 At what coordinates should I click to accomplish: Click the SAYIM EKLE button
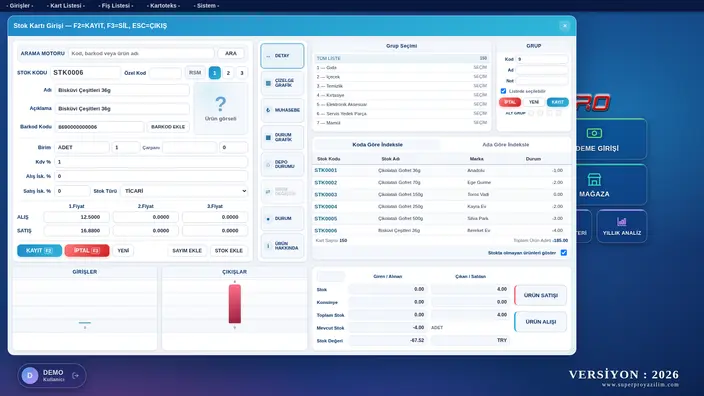pyautogui.click(x=187, y=251)
